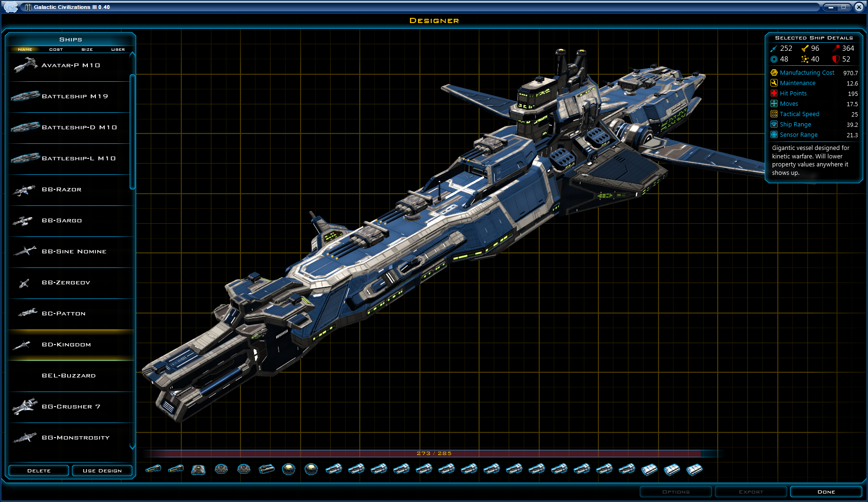
Task: Sort ships by Size
Action: tap(87, 49)
